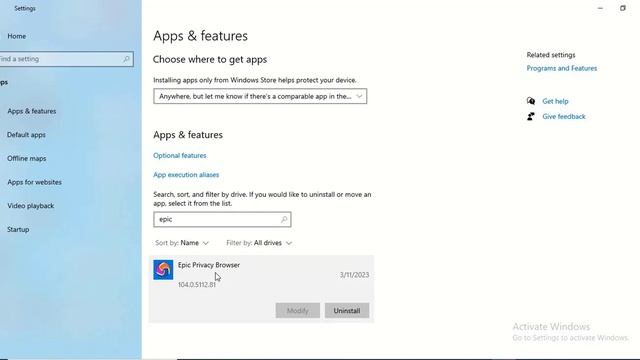Open the Sort by Name dropdown
Screen dimensions: 640x360
pyautogui.click(x=182, y=243)
